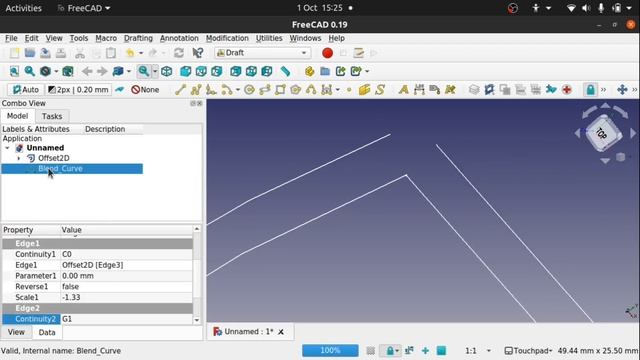Open a file using the folder icon

point(30,53)
